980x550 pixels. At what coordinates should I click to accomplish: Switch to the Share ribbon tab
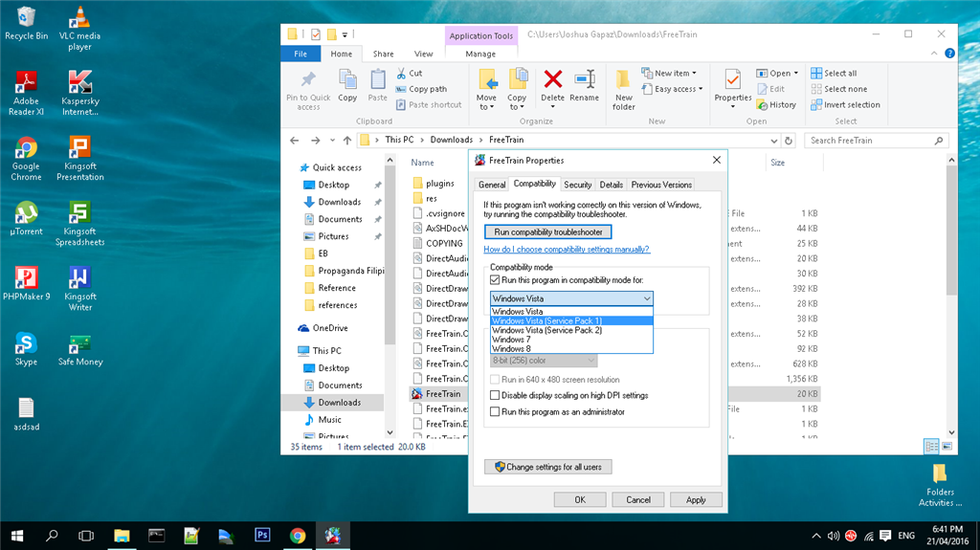coord(383,54)
